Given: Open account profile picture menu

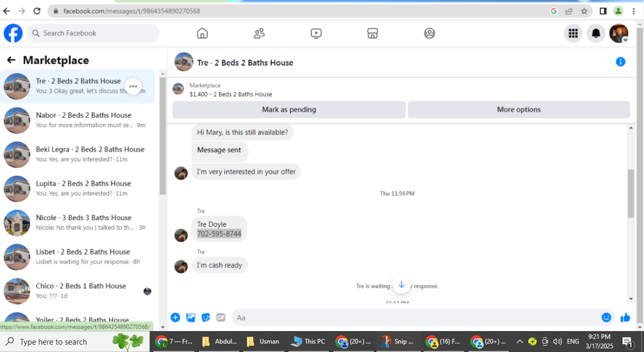Looking at the screenshot, I should (x=619, y=34).
